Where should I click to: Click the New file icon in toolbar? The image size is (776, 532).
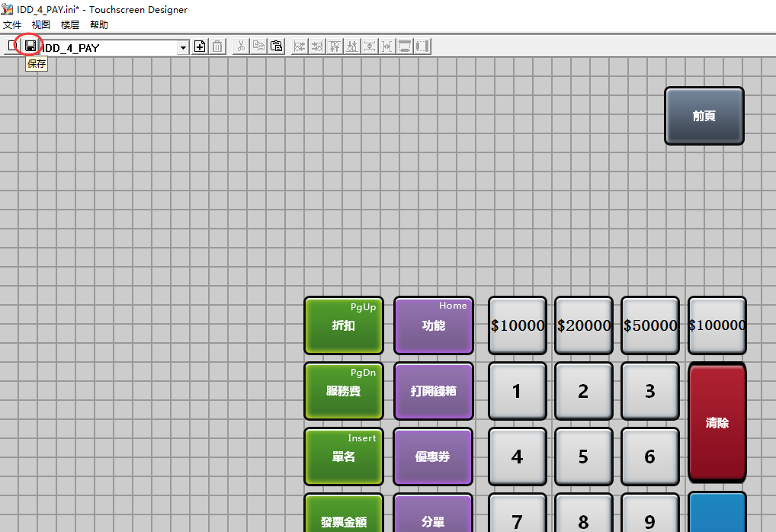12,46
